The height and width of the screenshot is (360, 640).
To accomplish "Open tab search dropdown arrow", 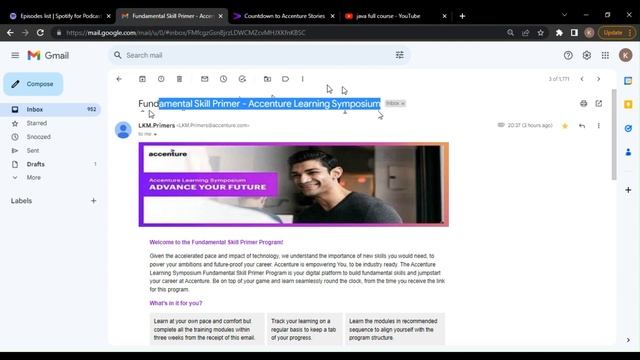I will click(564, 15).
